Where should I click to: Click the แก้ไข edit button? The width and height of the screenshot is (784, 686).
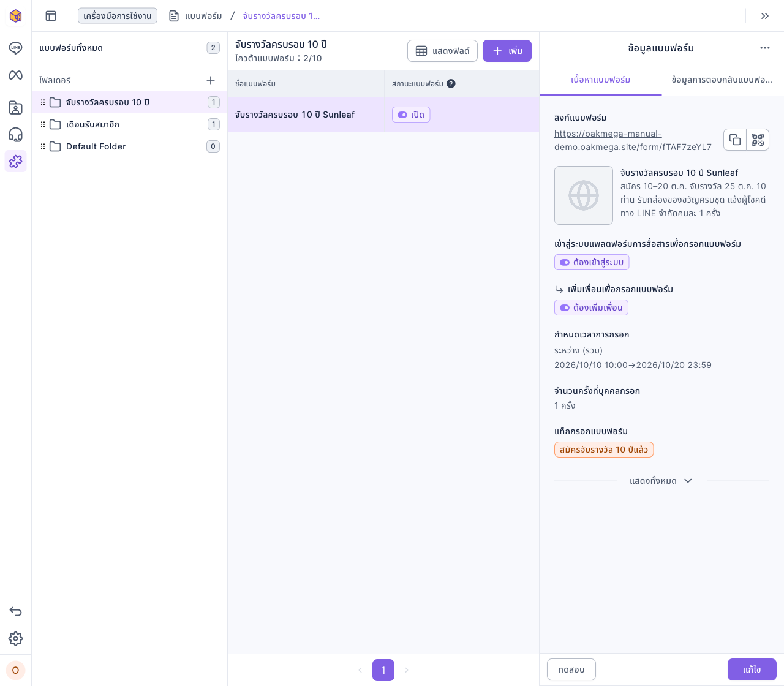(x=752, y=669)
